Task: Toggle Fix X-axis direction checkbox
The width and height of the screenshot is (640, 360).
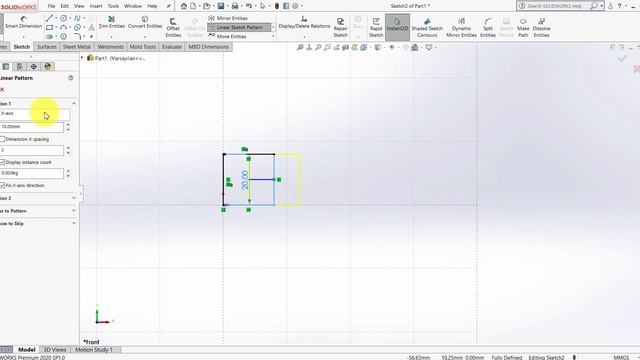Action: pyautogui.click(x=2, y=185)
